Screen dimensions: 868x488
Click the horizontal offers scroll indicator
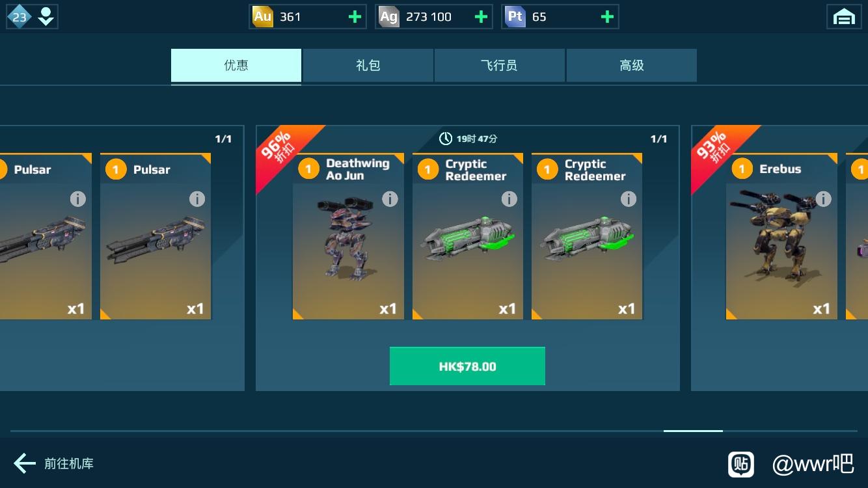693,431
